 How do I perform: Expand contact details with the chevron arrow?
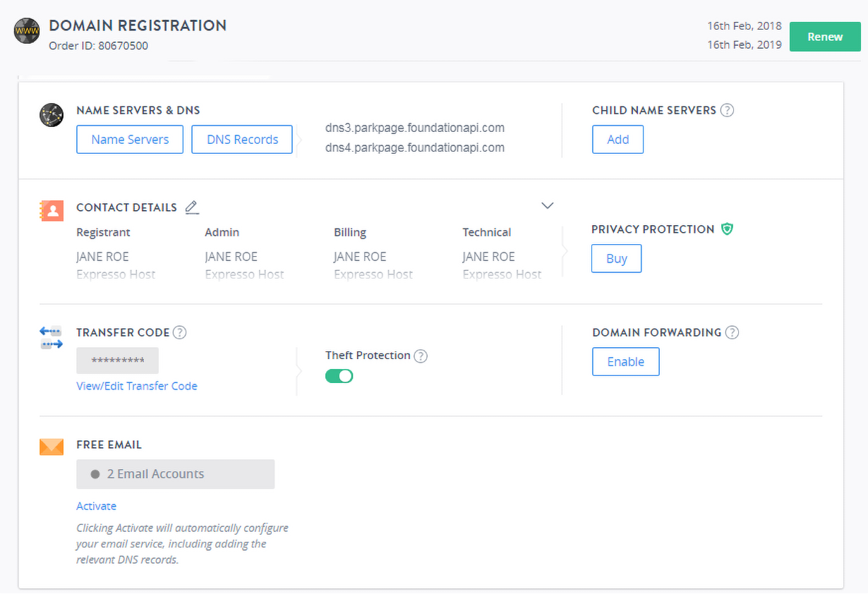(547, 206)
